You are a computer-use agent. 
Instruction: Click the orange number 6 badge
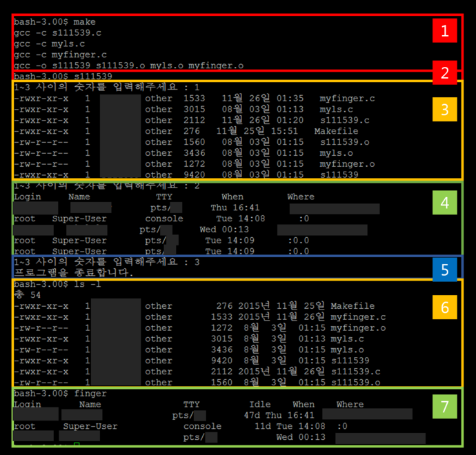(x=445, y=307)
